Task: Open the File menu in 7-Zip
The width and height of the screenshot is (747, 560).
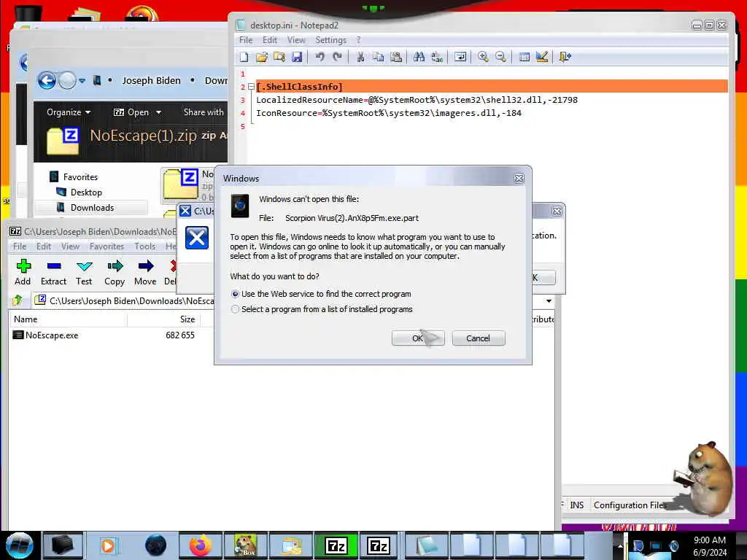Action: point(20,246)
